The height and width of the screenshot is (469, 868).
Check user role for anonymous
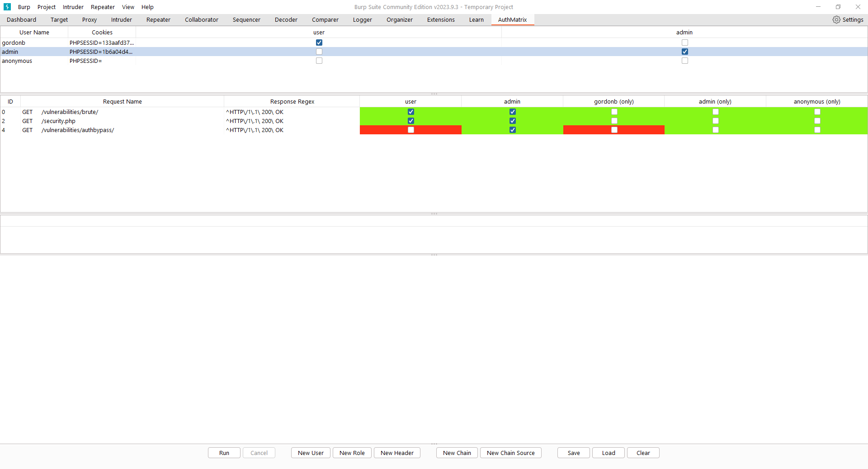(x=319, y=61)
